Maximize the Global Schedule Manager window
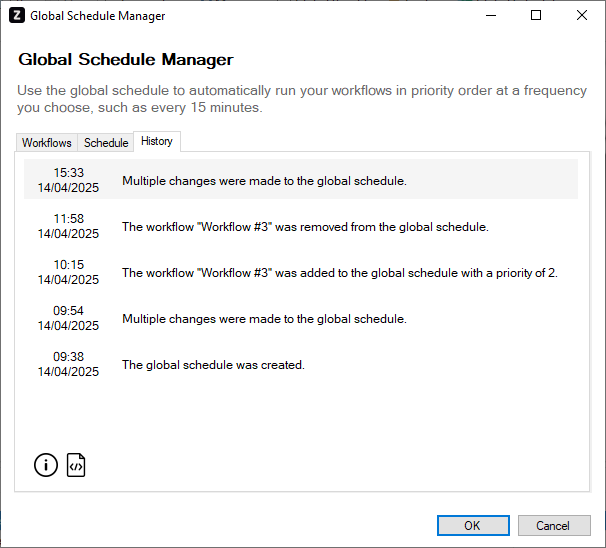The image size is (606, 548). click(536, 16)
